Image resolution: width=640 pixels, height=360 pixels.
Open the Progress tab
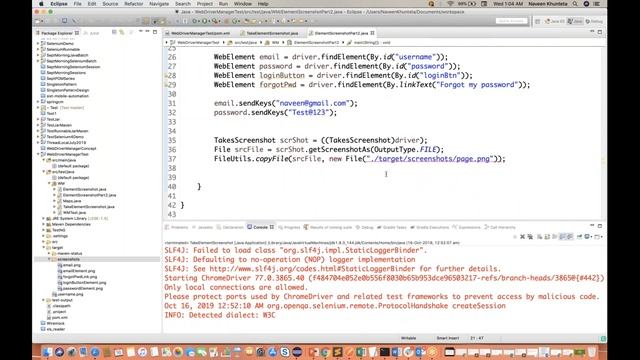click(x=289, y=227)
